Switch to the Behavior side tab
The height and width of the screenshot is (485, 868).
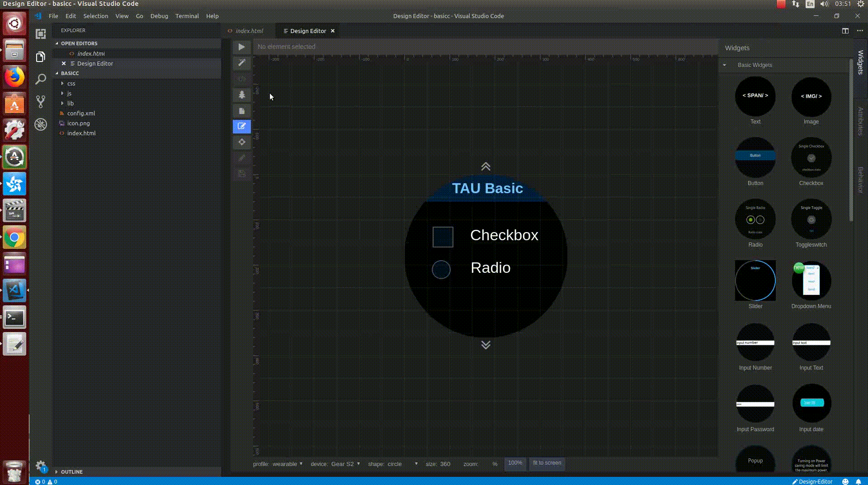click(x=860, y=180)
